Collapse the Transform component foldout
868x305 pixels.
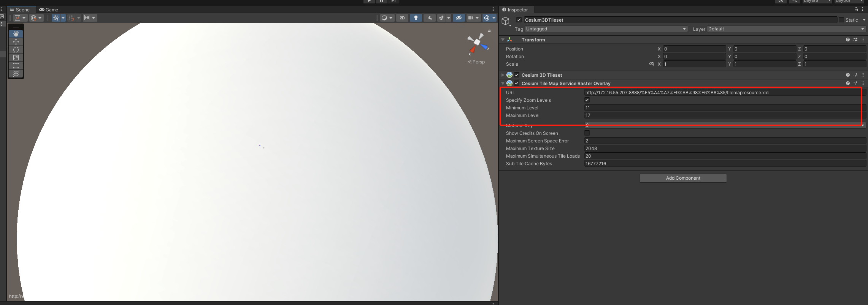click(503, 40)
